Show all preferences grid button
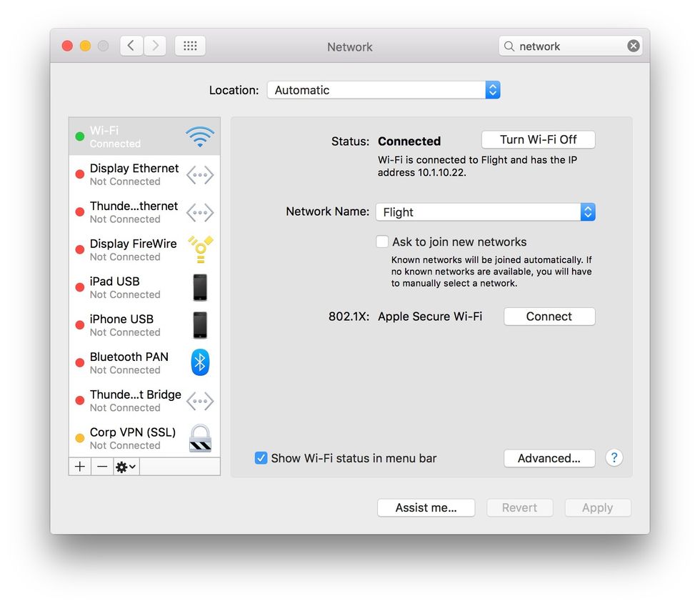700x606 pixels. point(190,46)
